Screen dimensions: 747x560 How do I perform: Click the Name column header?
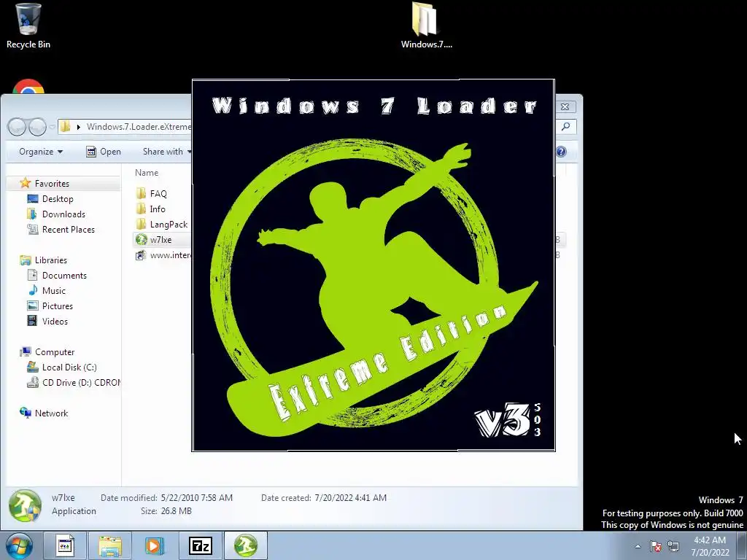tap(147, 173)
